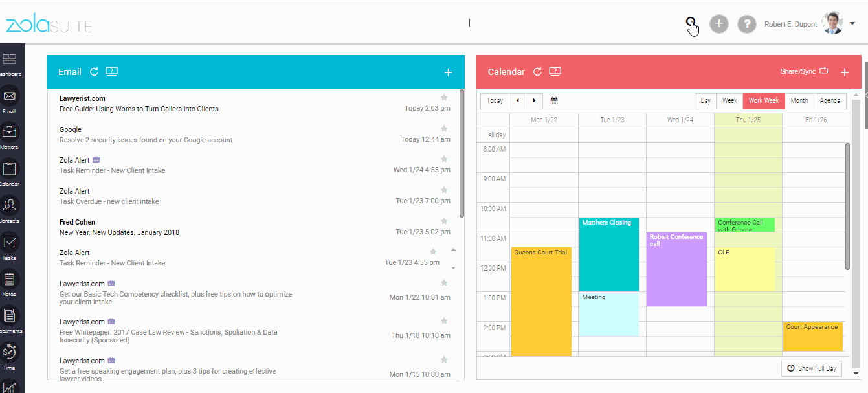Click the Email list scrollbar
The image size is (868, 393).
click(x=462, y=153)
